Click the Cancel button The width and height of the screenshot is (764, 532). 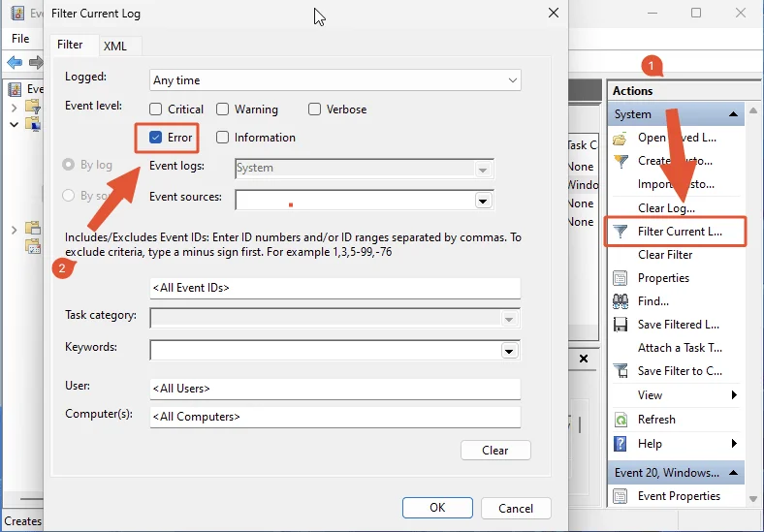pos(516,508)
